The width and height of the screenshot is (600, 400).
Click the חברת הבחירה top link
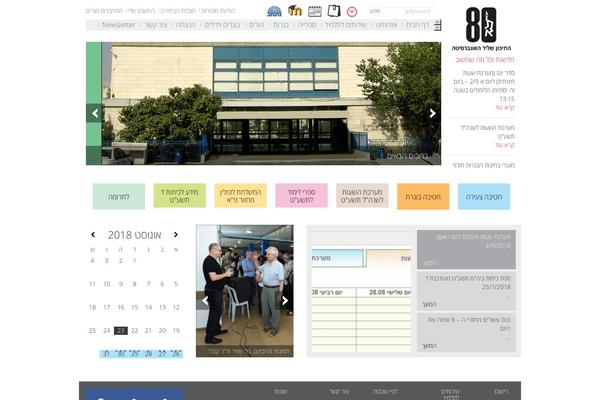click(x=178, y=11)
